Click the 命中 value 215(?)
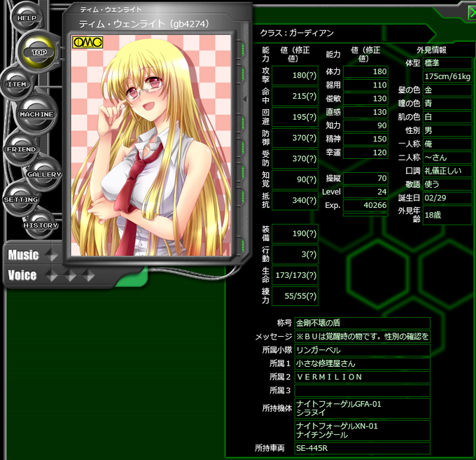Viewport: 476px width, 460px height. coord(295,96)
